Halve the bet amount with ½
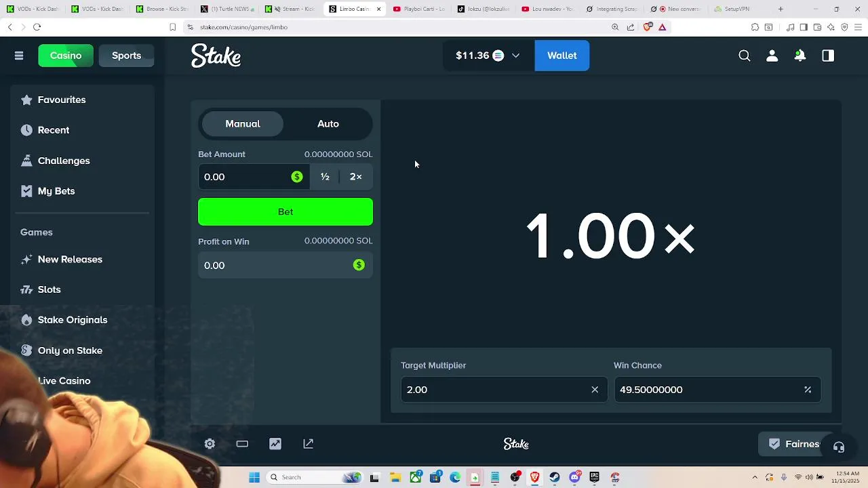The height and width of the screenshot is (488, 868). click(x=325, y=177)
